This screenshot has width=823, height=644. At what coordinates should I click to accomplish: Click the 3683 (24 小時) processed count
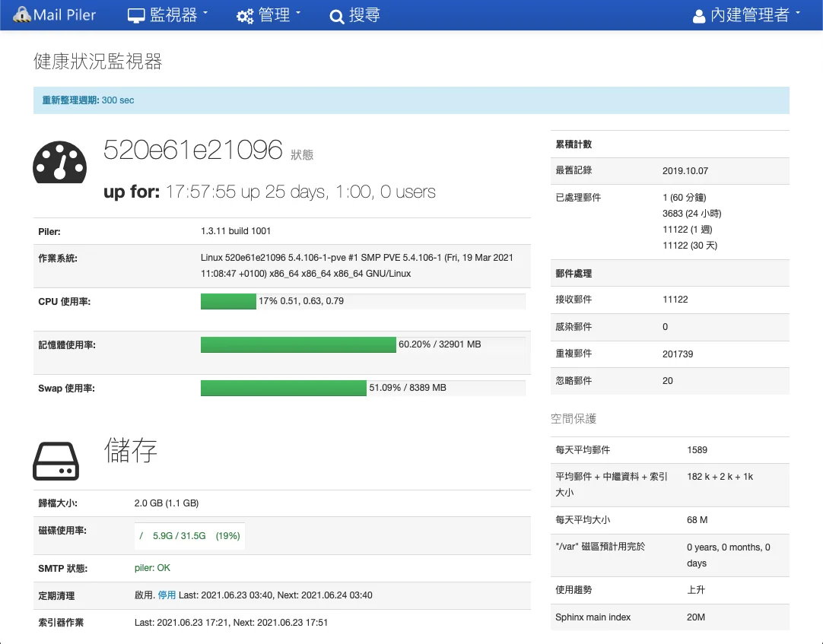[x=691, y=214]
